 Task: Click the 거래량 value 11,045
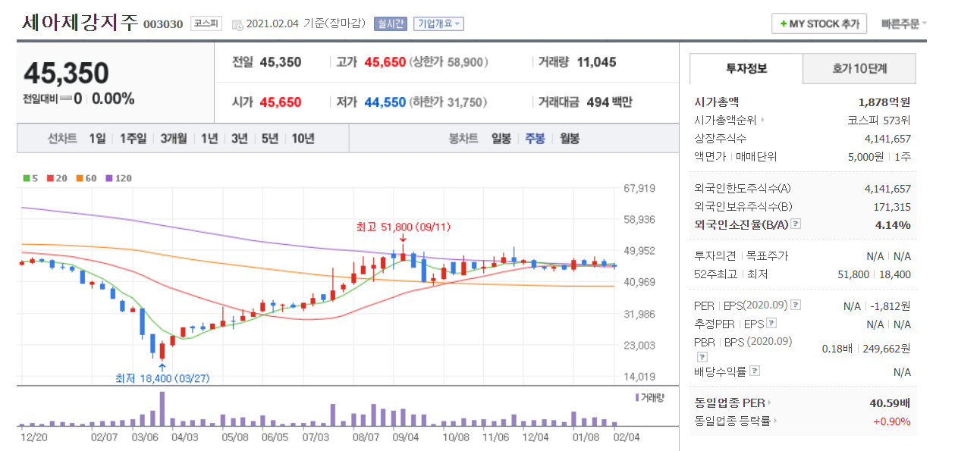tap(596, 62)
